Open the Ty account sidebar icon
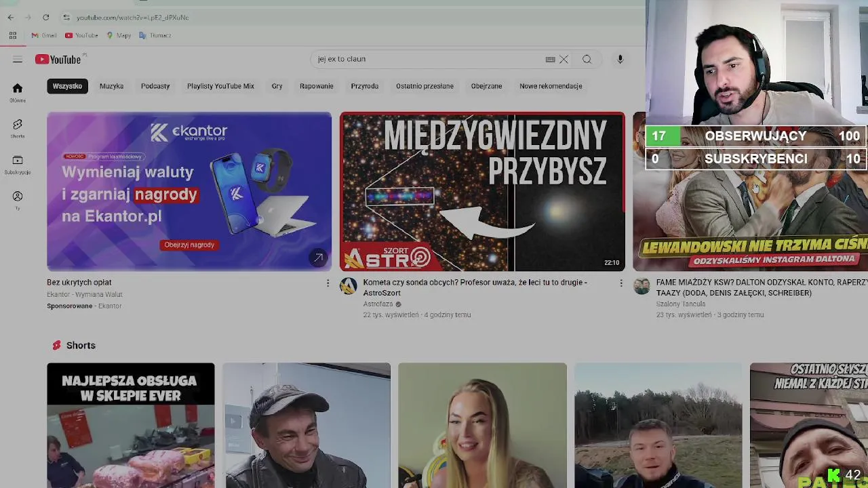The image size is (868, 488). pos(18,201)
